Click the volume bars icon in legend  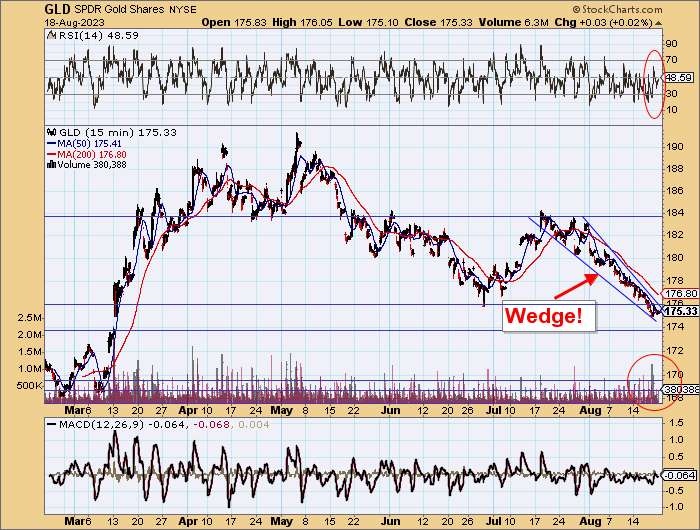52,165
